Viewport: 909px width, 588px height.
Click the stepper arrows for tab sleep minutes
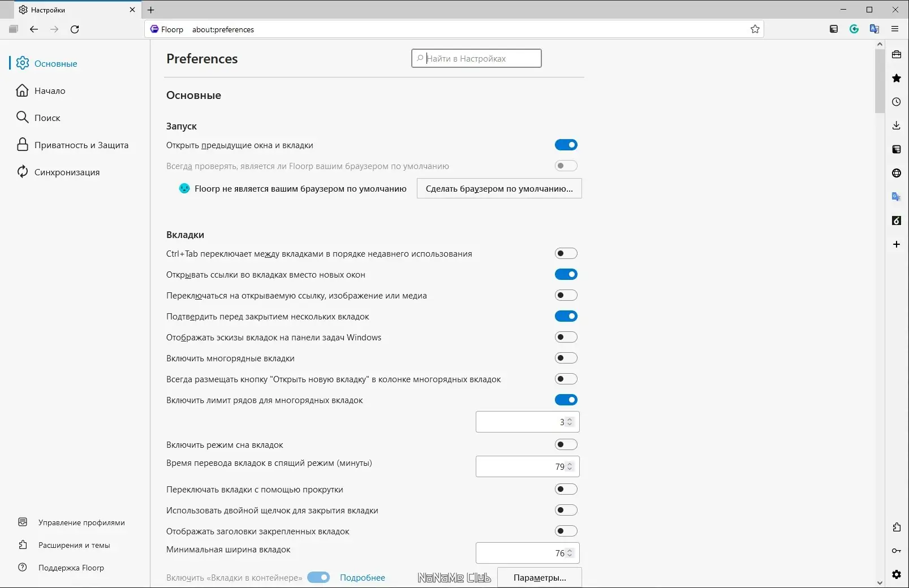(x=570, y=467)
